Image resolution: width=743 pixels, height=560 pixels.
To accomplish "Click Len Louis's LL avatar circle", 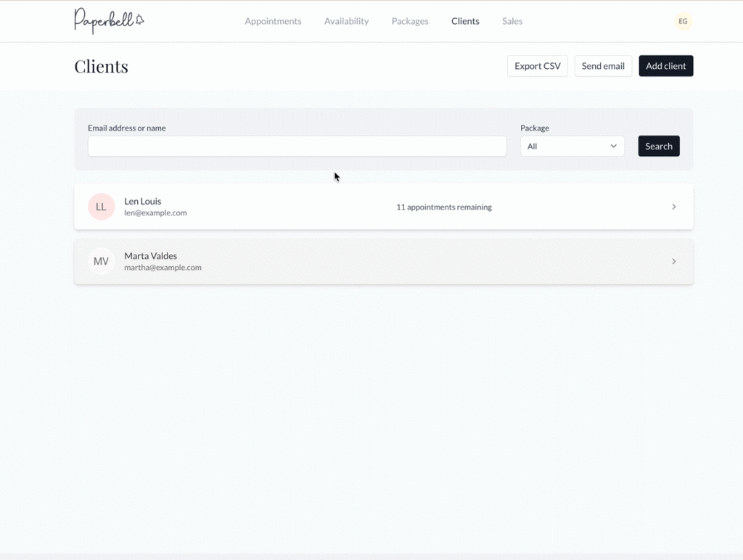I will [x=101, y=206].
